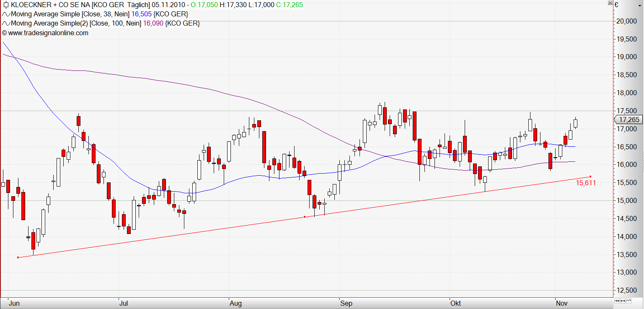The image size is (644, 309).
Task: Click the current price tag 17,265 on axis
Action: [628, 119]
